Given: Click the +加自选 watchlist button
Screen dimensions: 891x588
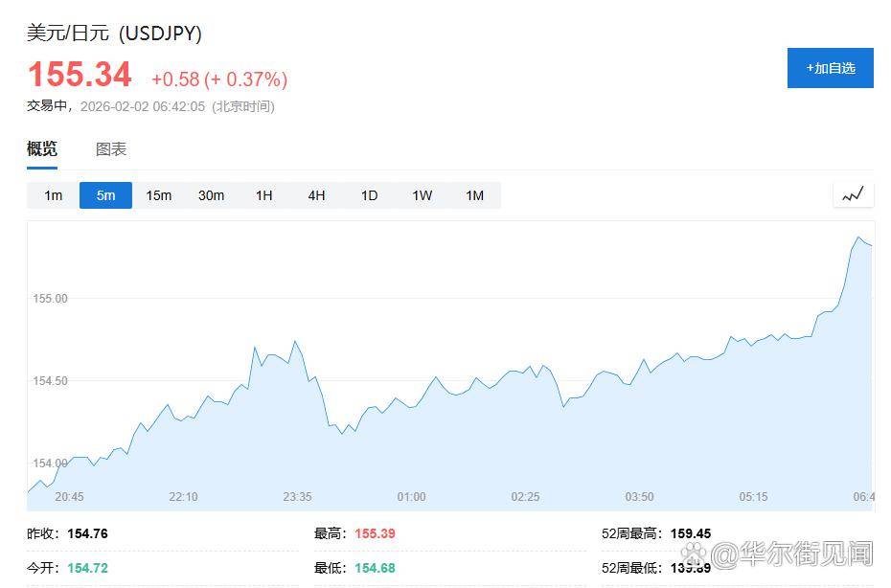Looking at the screenshot, I should point(830,68).
